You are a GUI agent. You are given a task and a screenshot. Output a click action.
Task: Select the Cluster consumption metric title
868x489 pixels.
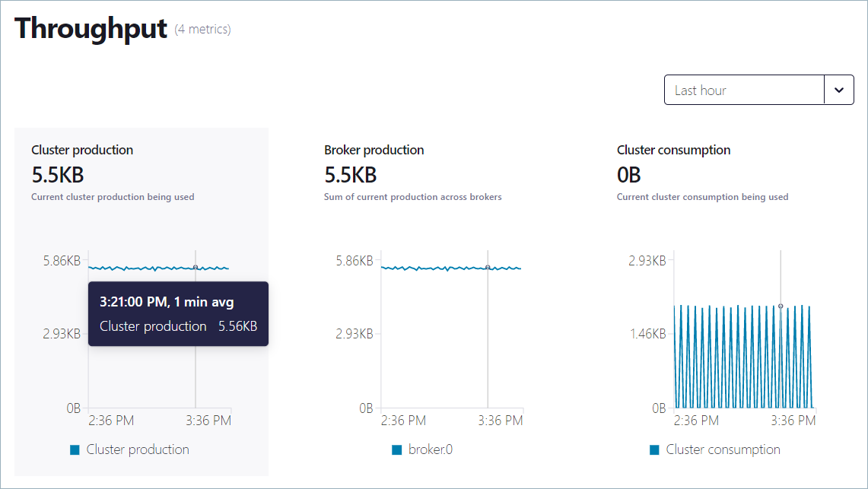[673, 150]
